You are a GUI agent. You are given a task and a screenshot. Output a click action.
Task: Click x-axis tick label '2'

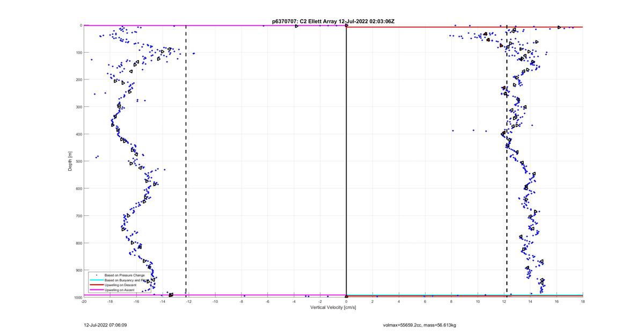pos(373,301)
